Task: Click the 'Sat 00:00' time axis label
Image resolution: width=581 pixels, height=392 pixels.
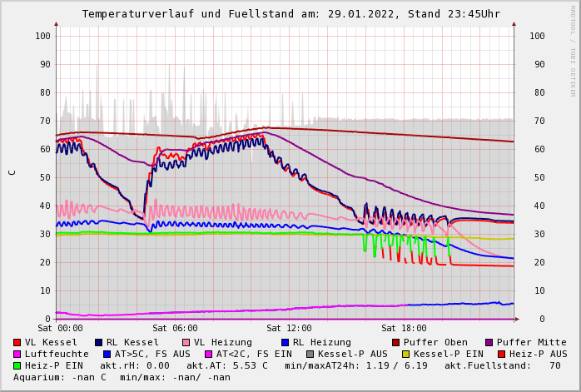Action: (60, 329)
